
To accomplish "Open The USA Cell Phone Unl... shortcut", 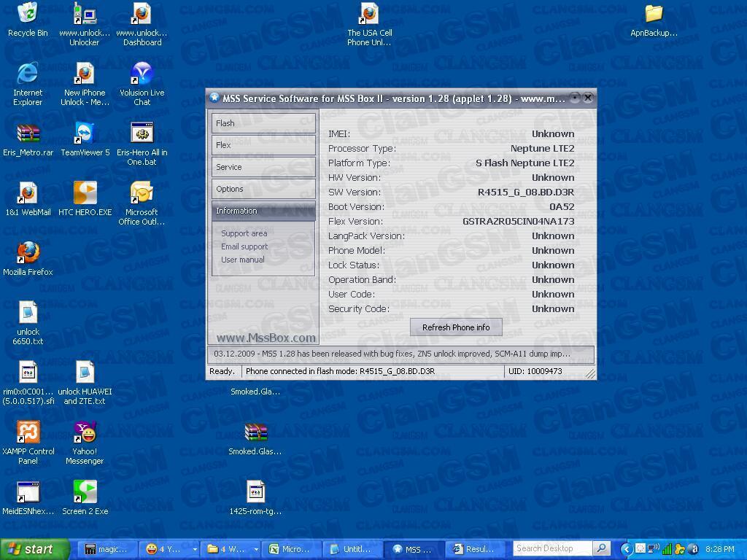I will click(370, 13).
